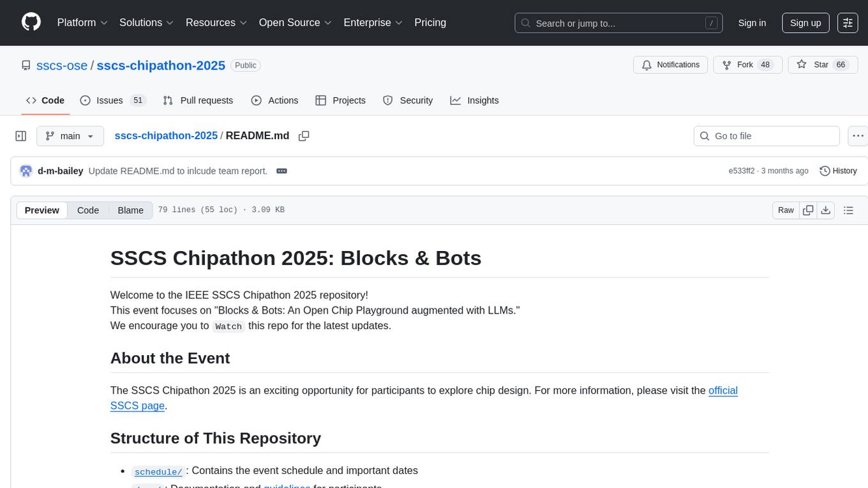Screen dimensions: 868x488
Task: Switch to the Pull requests tab
Action: pos(198,100)
